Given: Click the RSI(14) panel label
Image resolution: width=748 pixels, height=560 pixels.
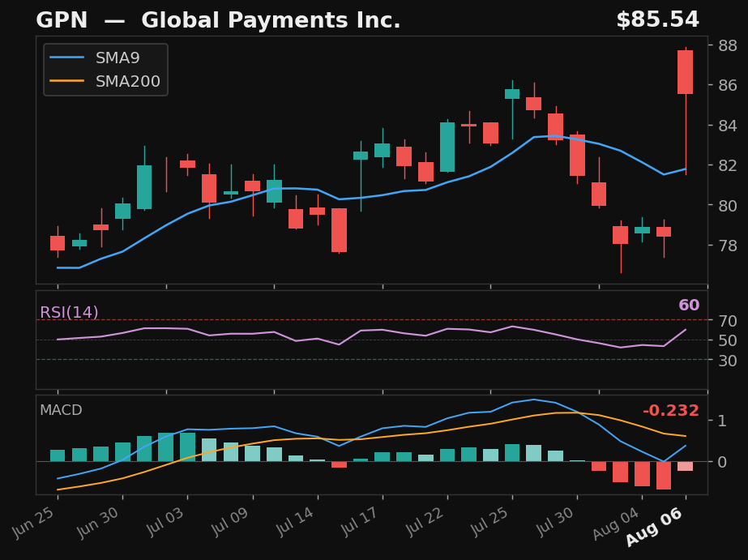Looking at the screenshot, I should (x=69, y=313).
